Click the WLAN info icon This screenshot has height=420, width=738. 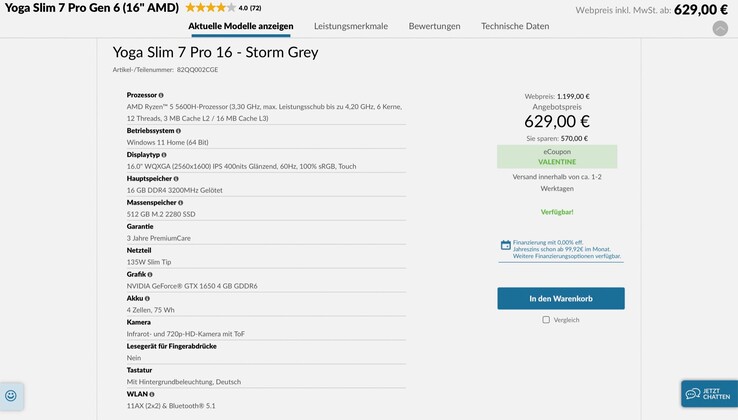coord(149,394)
